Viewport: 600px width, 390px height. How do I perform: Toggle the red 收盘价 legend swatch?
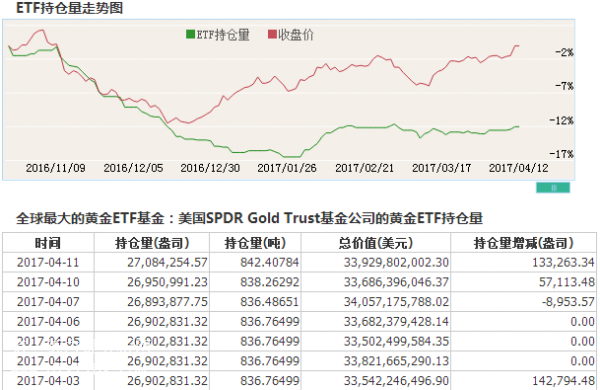tap(272, 34)
